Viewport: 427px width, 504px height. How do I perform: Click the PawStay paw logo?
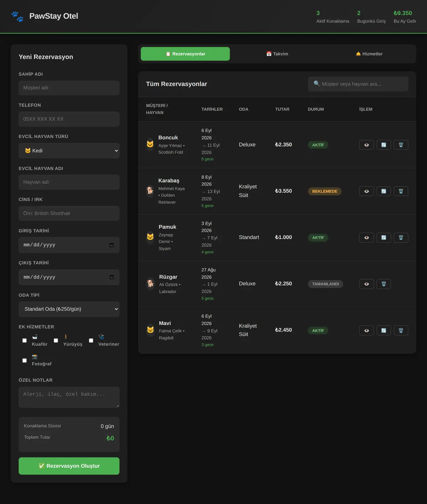(x=17, y=16)
